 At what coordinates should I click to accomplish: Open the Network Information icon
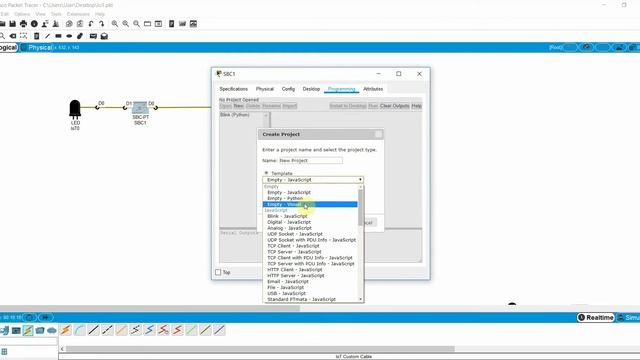(34, 24)
